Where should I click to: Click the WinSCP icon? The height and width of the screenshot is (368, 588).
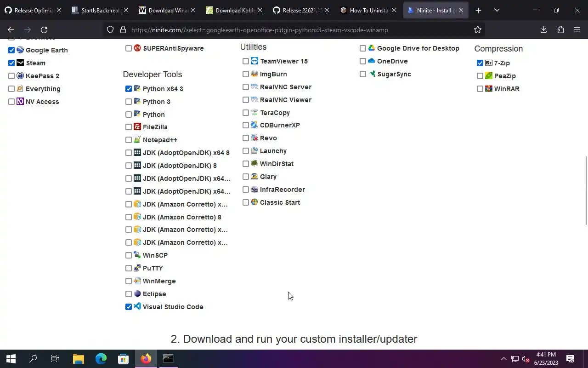tap(137, 255)
